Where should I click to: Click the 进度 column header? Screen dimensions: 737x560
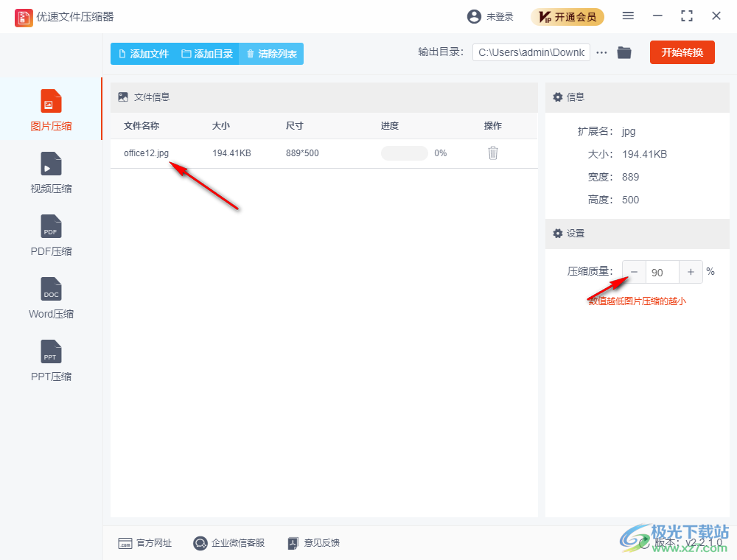pyautogui.click(x=390, y=125)
